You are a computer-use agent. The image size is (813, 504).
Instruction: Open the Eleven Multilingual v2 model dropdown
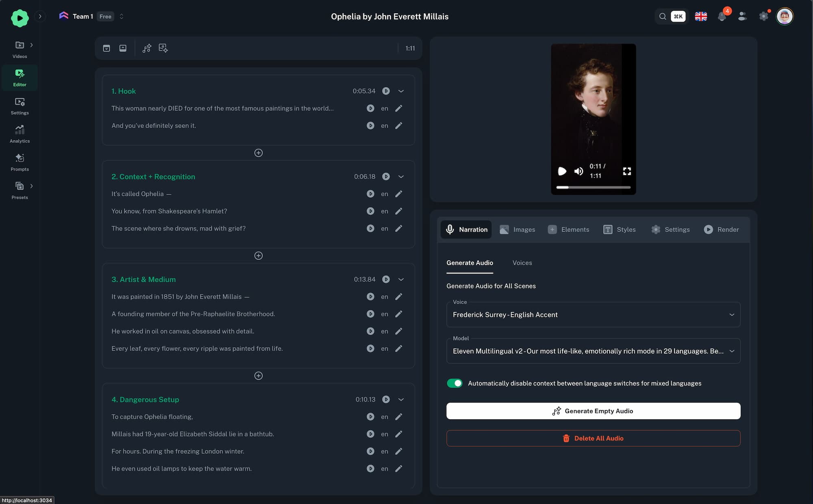pos(593,350)
